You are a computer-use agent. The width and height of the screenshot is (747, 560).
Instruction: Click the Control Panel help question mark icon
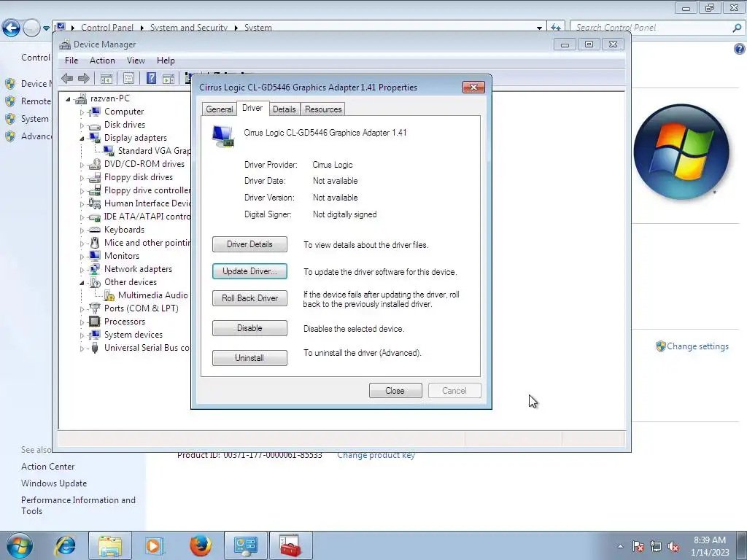coord(740,49)
